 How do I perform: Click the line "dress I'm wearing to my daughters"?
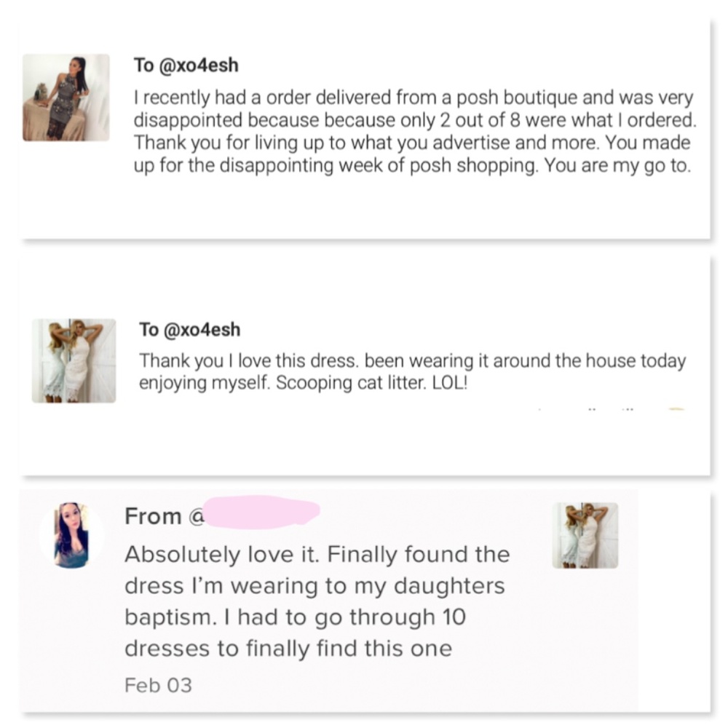tap(314, 586)
